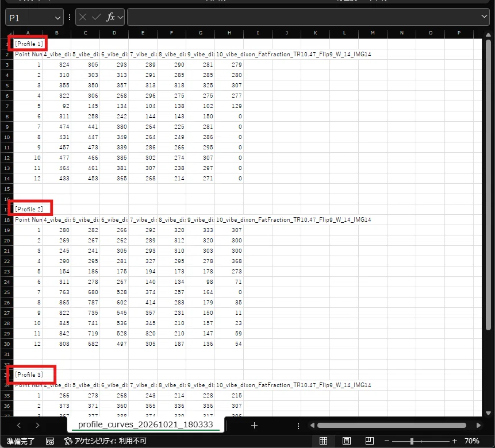Click the [Profile 3] cell
Screen dimensions: 495x448
coord(28,374)
